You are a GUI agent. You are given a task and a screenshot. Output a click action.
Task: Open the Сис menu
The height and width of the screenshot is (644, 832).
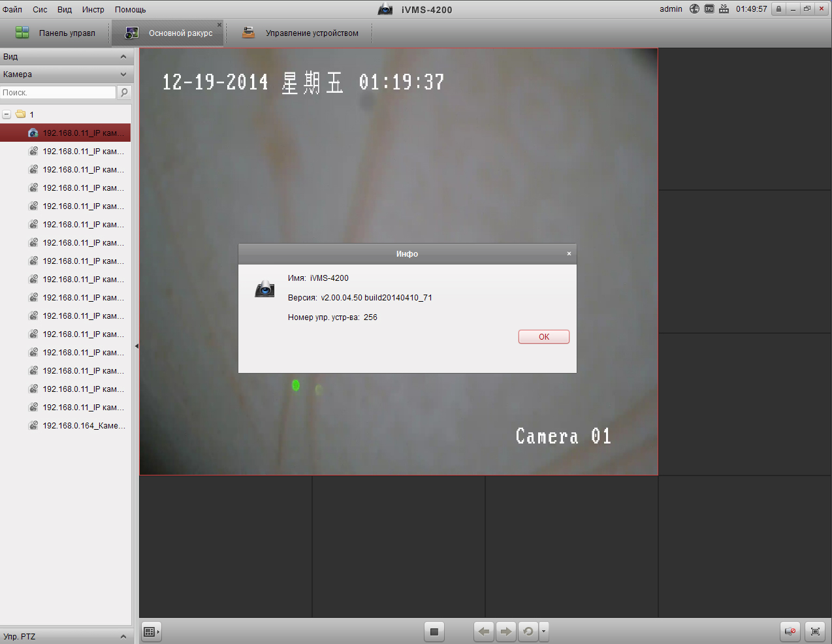(x=40, y=10)
